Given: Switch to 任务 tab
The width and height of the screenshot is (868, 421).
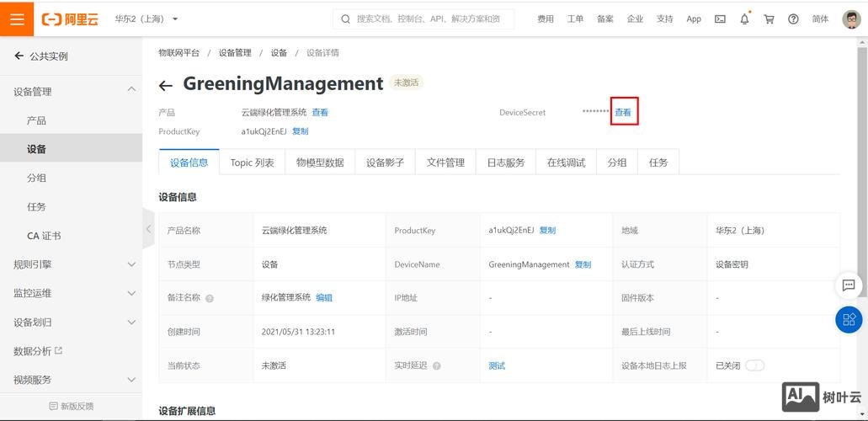Looking at the screenshot, I should click(x=658, y=163).
